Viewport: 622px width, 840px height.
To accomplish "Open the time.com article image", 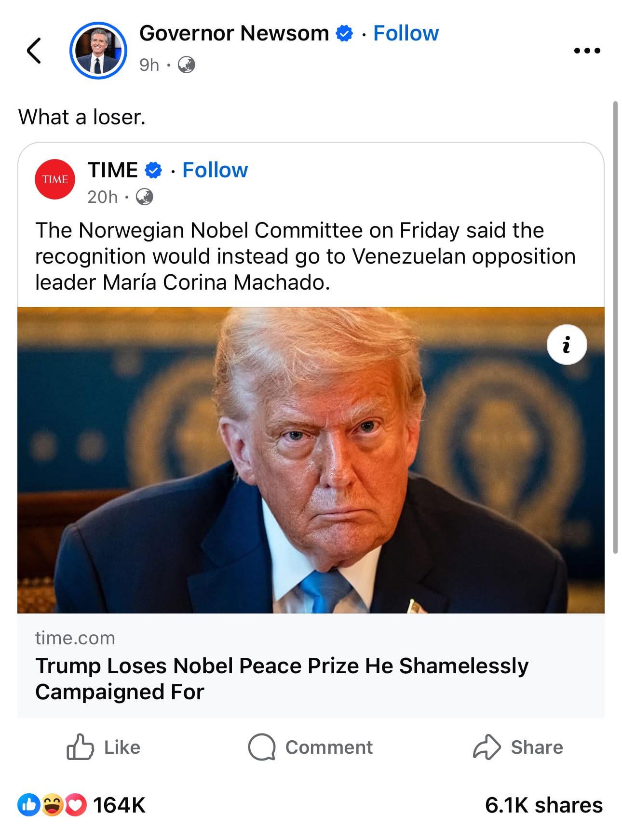I will (x=311, y=460).
